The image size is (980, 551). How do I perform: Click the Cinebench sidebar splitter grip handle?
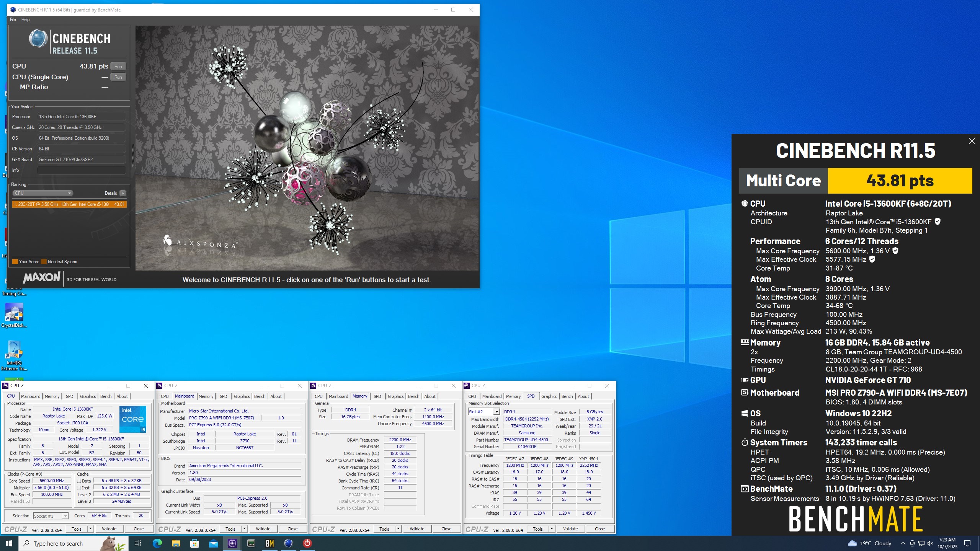click(x=133, y=155)
